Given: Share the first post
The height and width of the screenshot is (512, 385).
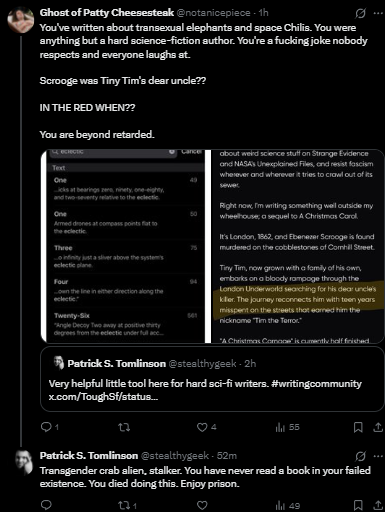Looking at the screenshot, I should (378, 427).
